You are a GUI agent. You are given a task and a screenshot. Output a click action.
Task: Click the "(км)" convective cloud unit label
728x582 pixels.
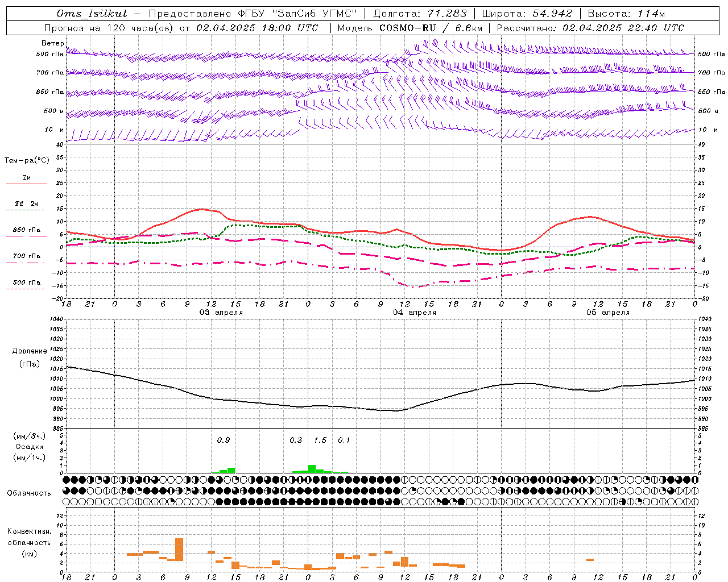29,554
